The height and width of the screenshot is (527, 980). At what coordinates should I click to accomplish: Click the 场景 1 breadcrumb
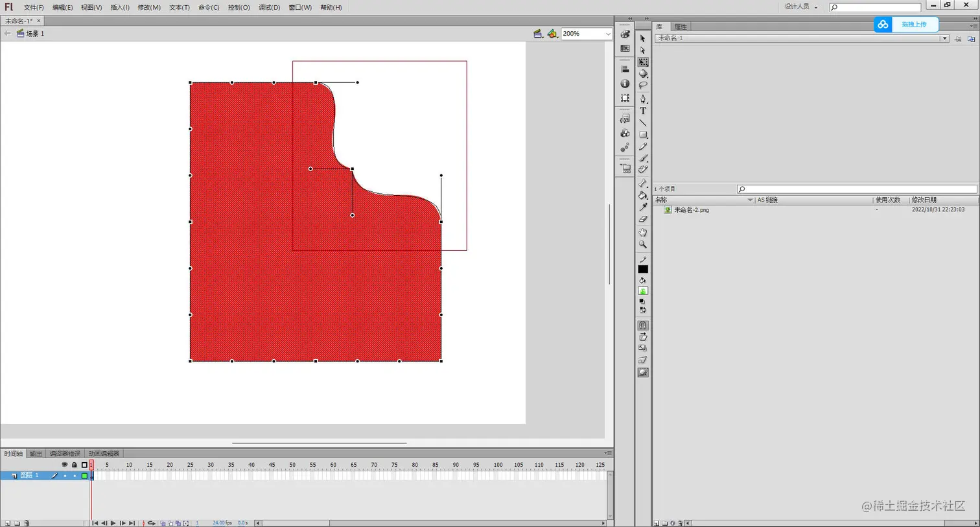click(32, 33)
